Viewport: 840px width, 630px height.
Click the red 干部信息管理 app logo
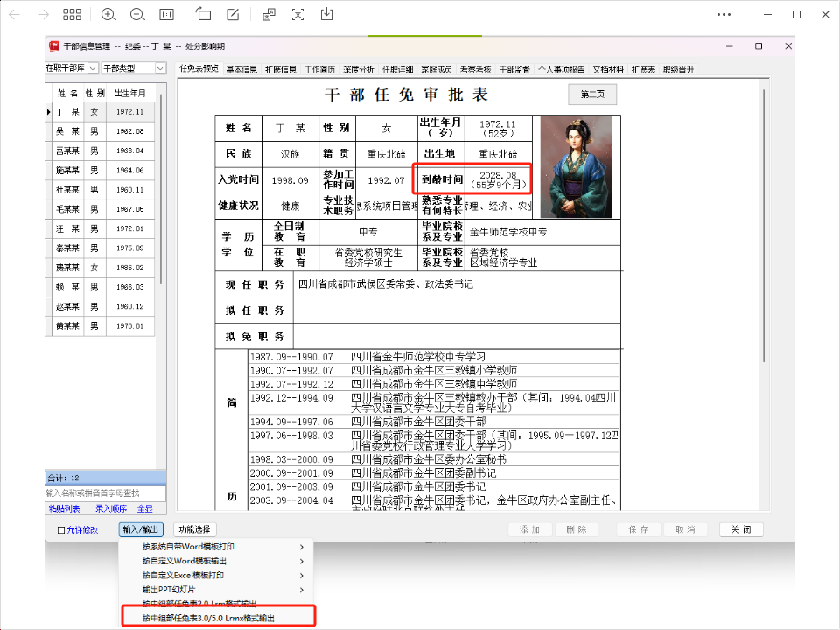pyautogui.click(x=54, y=46)
